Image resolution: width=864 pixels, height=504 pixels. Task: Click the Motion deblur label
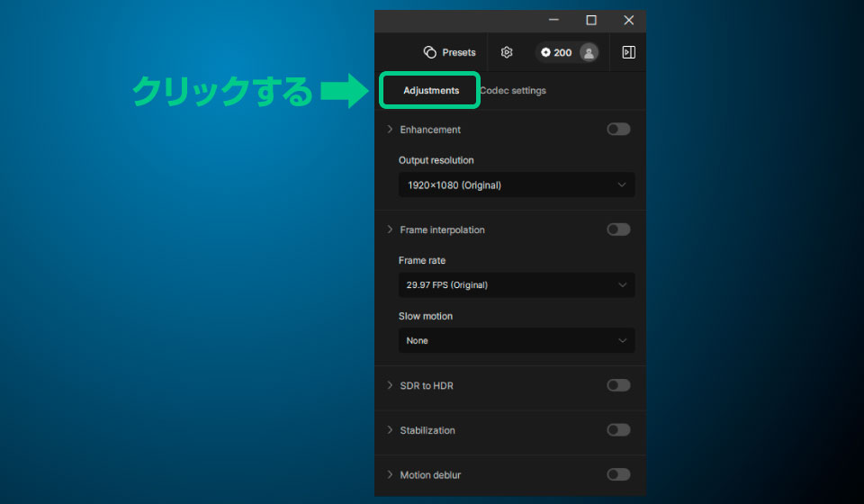pos(430,475)
